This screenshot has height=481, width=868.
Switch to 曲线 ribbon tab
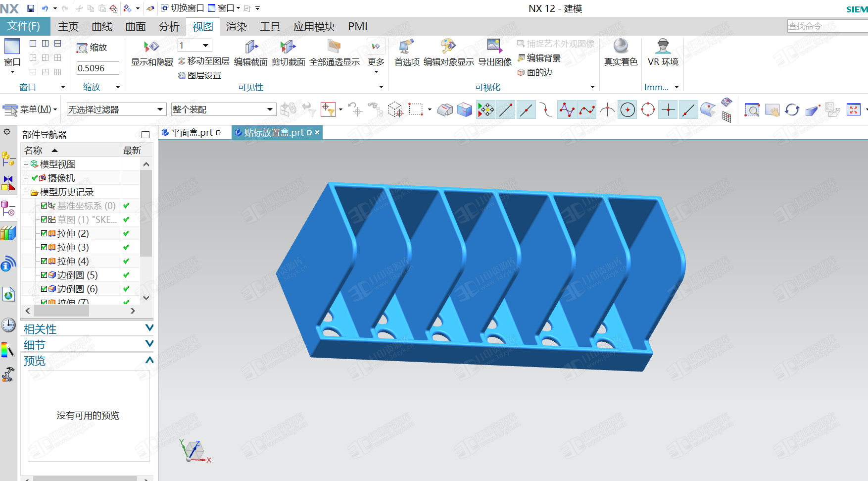(x=102, y=27)
